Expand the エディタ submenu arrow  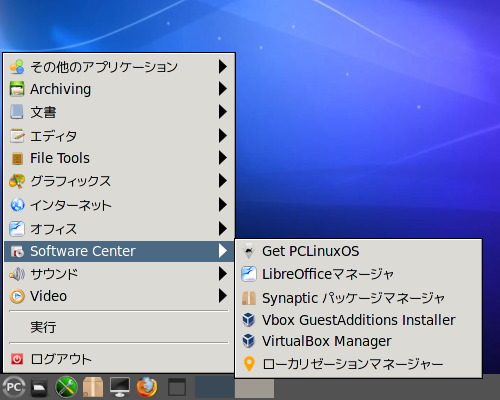point(223,136)
